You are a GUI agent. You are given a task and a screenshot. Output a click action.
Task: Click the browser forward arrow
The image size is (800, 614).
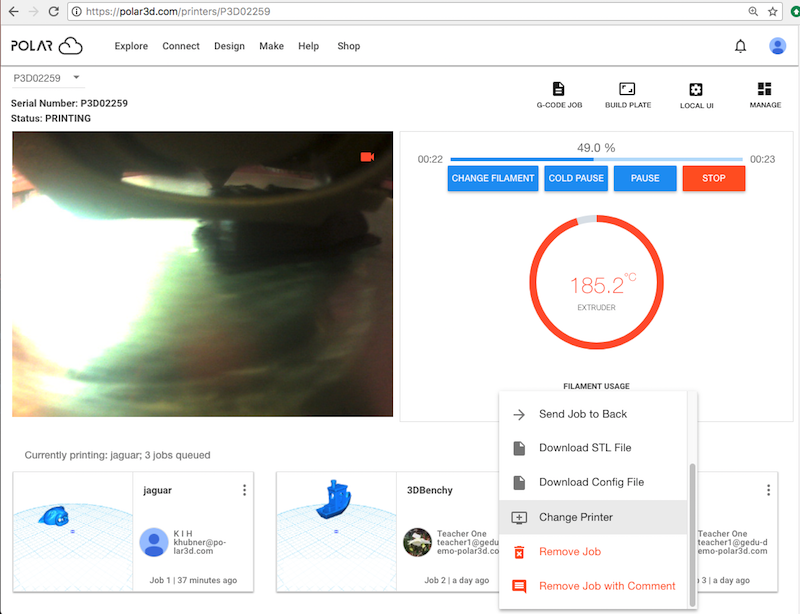34,11
